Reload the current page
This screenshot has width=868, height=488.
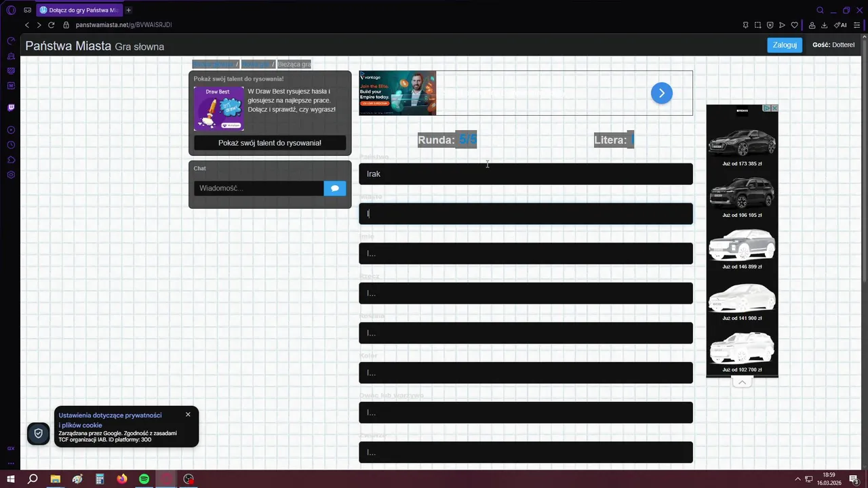pos(51,25)
